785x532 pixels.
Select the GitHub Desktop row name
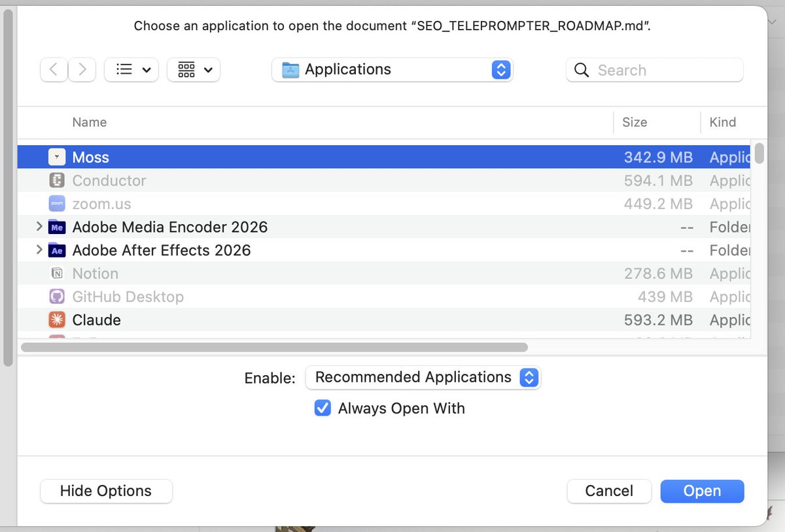pos(128,297)
